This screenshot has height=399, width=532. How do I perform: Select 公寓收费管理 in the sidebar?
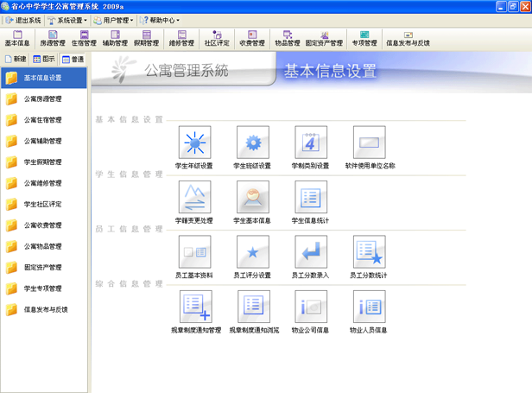coord(42,225)
